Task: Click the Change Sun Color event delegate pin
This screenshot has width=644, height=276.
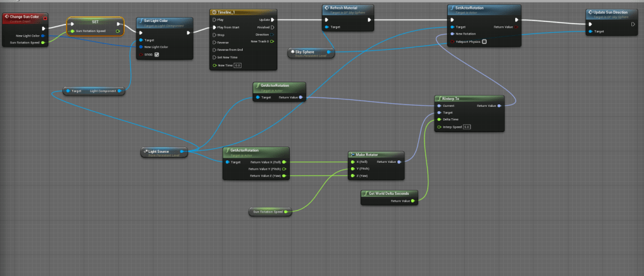Action: (x=45, y=16)
